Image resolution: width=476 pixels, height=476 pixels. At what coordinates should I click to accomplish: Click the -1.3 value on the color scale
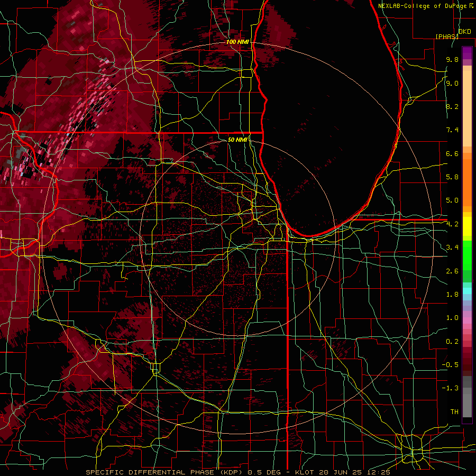tap(450, 388)
